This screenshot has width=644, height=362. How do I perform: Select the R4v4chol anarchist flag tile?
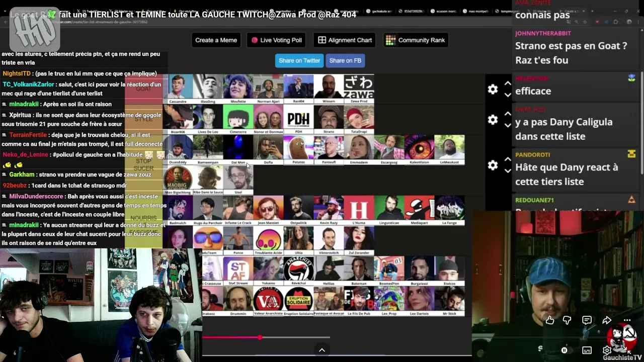(298, 270)
